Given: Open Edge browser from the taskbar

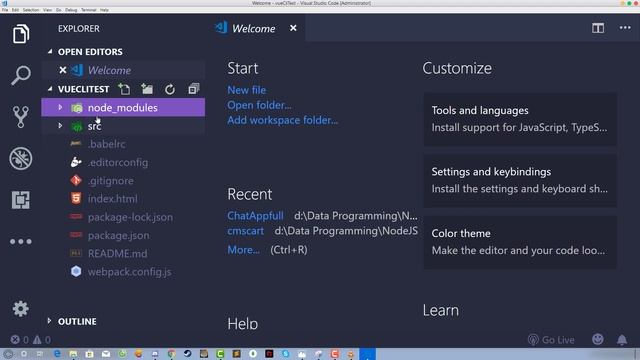Looking at the screenshot, I should point(57,354).
